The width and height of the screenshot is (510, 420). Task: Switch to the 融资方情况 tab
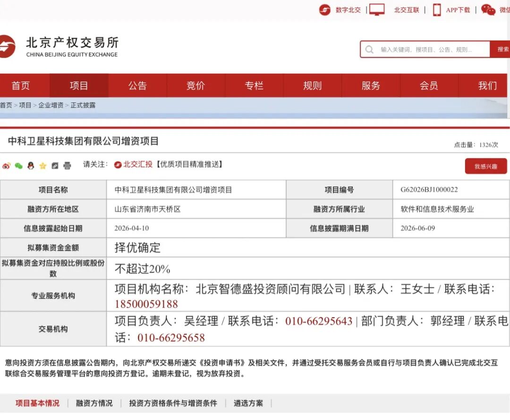94,403
